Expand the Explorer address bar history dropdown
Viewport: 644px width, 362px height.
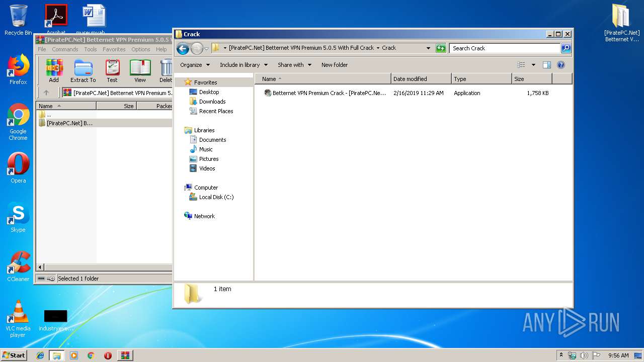click(428, 48)
